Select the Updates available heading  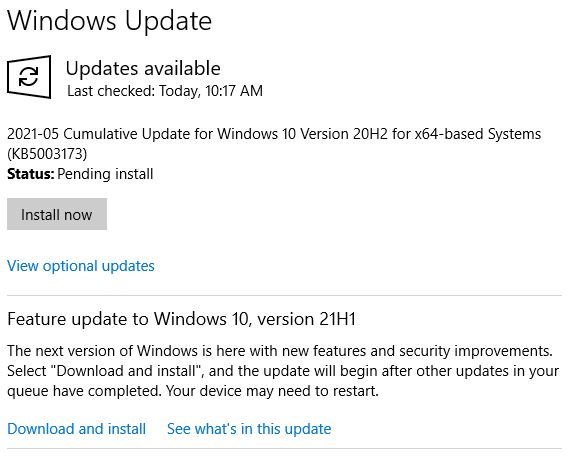click(x=143, y=69)
